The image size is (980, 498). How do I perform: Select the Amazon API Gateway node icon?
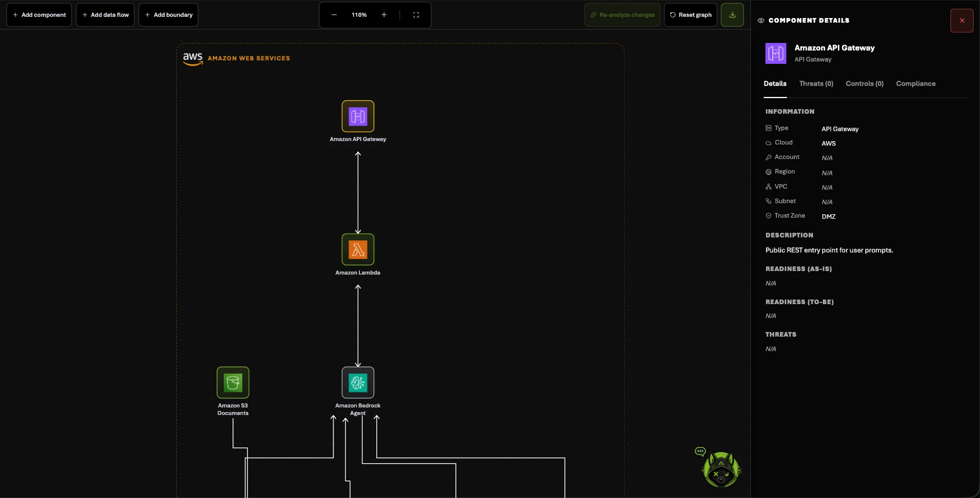pyautogui.click(x=358, y=116)
